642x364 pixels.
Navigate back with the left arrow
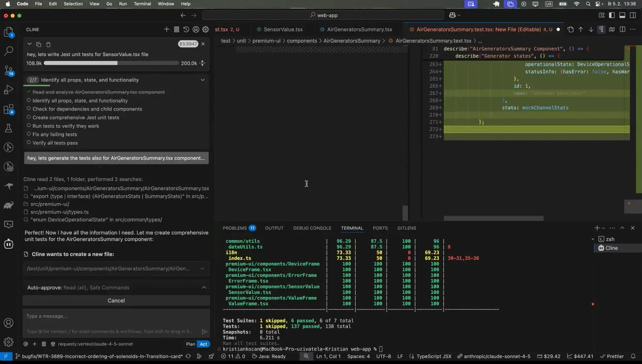[183, 15]
